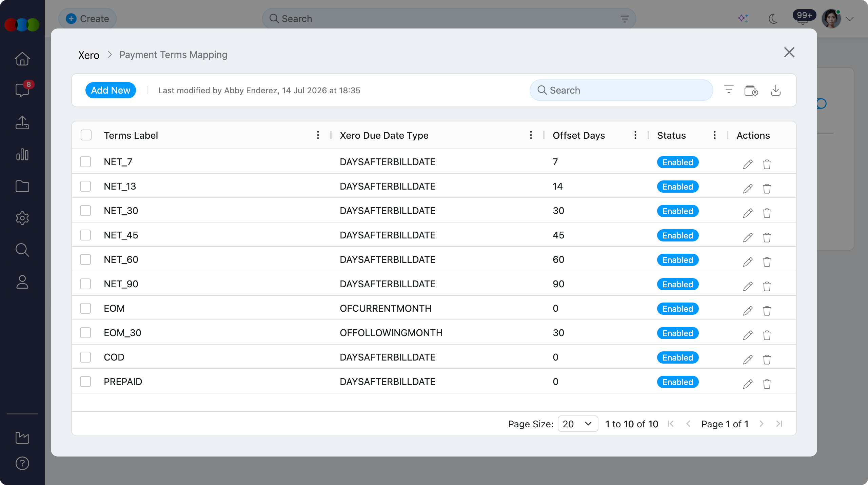Open the user avatar profile picture

click(x=831, y=19)
